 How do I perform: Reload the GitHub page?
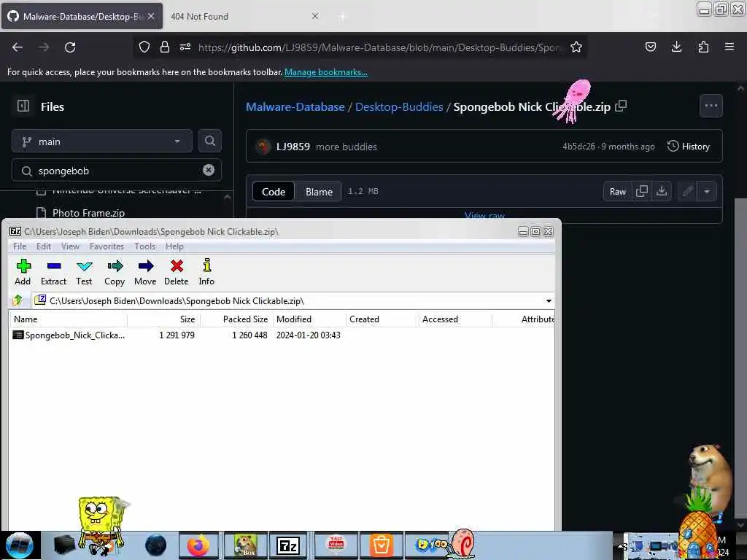(x=70, y=47)
